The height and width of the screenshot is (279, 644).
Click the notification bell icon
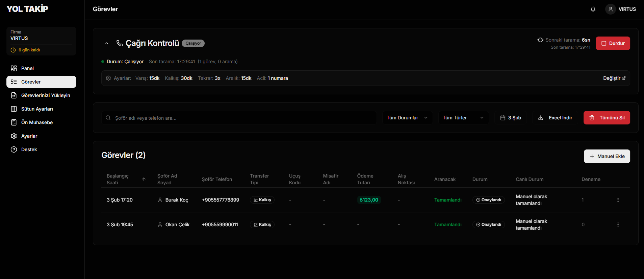(593, 9)
